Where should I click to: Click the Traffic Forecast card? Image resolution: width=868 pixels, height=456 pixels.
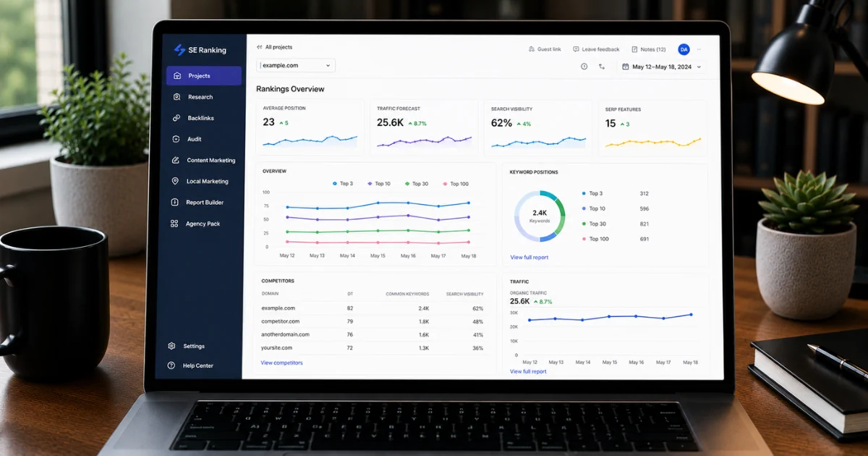[424, 127]
